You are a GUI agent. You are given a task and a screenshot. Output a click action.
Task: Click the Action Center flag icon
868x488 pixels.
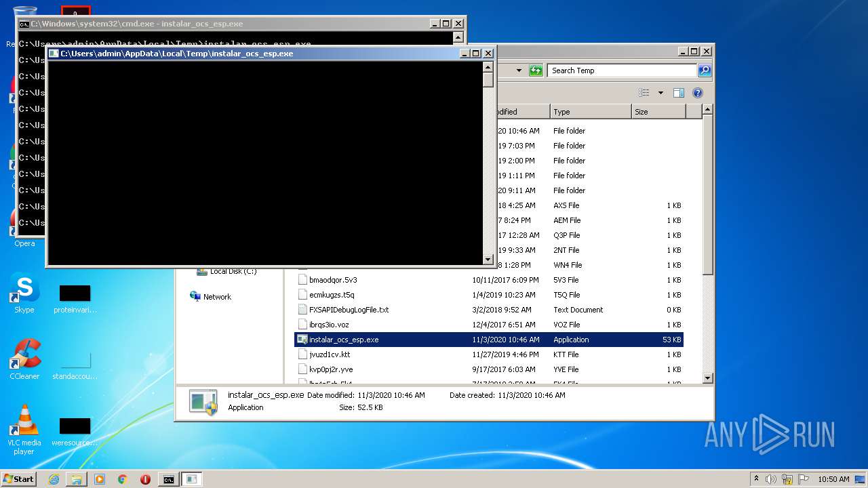804,479
